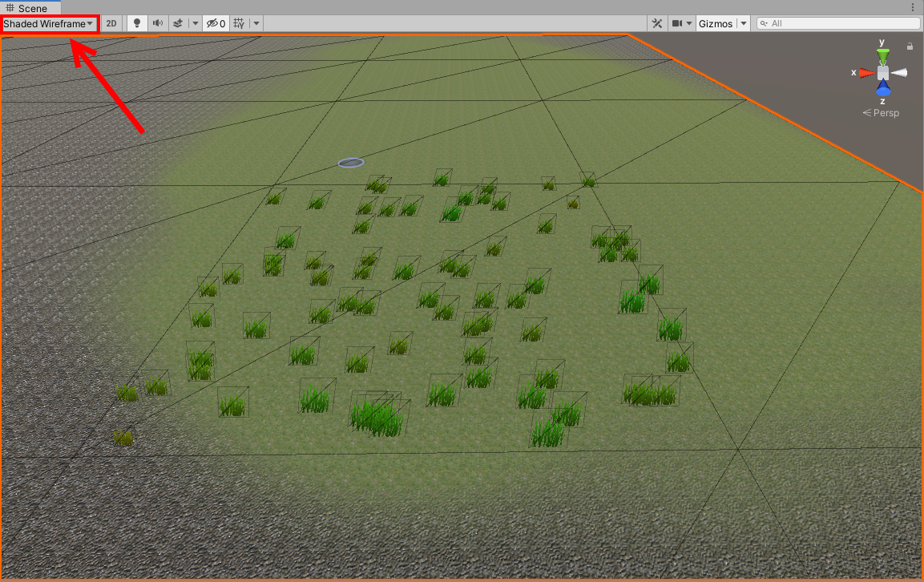Open the Gizmos dropdown arrow
Image resolution: width=924 pixels, height=582 pixels.
coord(744,23)
